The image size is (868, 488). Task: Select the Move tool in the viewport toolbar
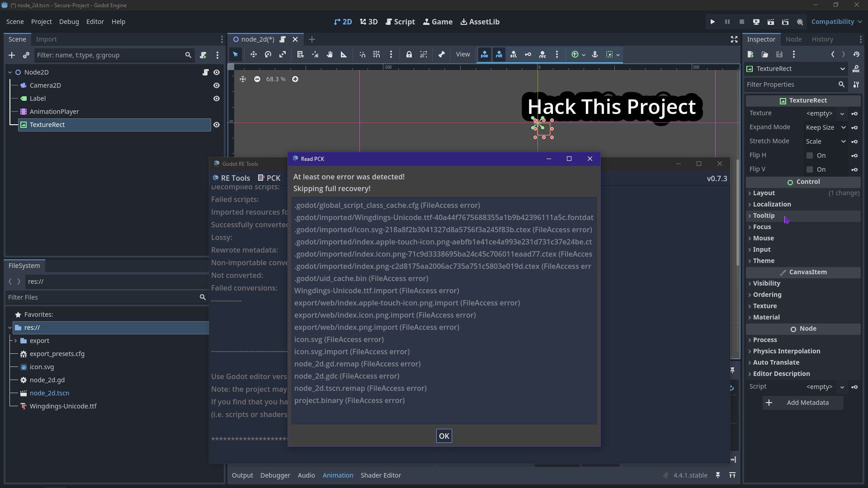click(254, 55)
